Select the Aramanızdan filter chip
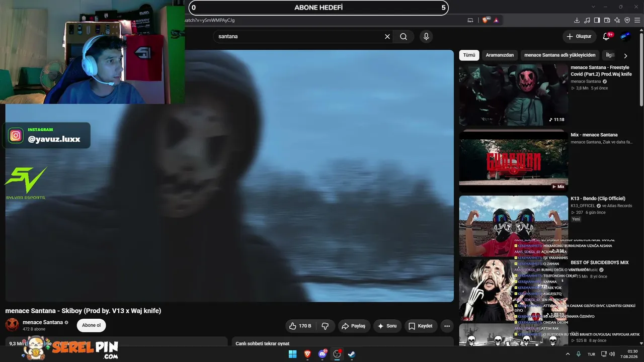 500,55
